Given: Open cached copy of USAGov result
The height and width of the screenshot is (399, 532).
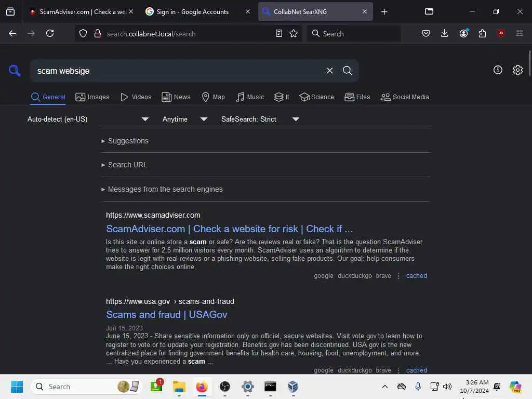Looking at the screenshot, I should coord(417,370).
